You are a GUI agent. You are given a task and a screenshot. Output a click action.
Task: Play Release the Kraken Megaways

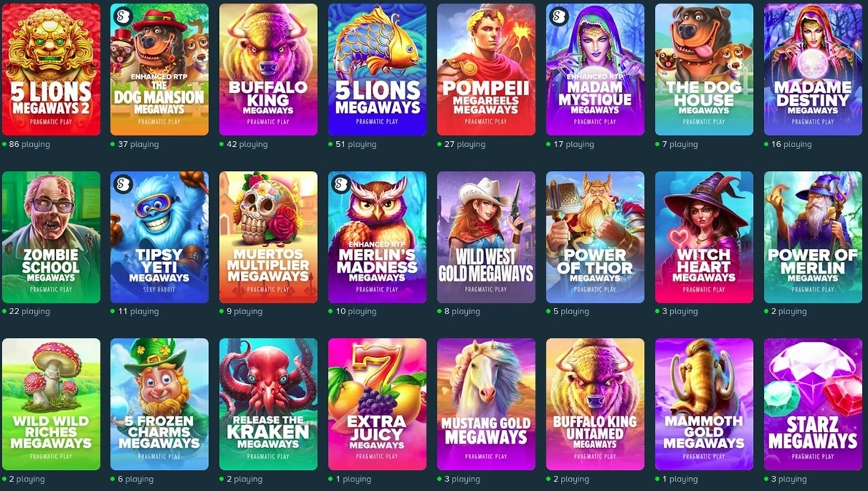(268, 404)
